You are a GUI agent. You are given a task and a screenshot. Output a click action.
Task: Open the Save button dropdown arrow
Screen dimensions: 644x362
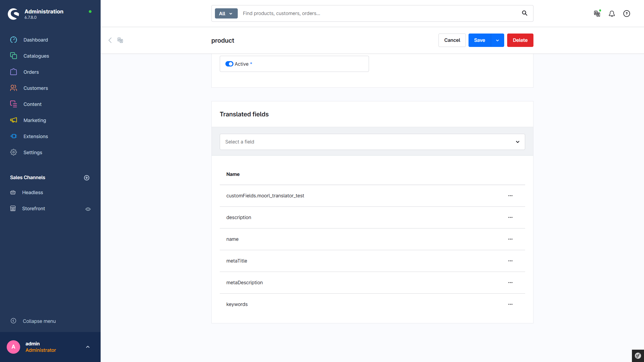(497, 40)
